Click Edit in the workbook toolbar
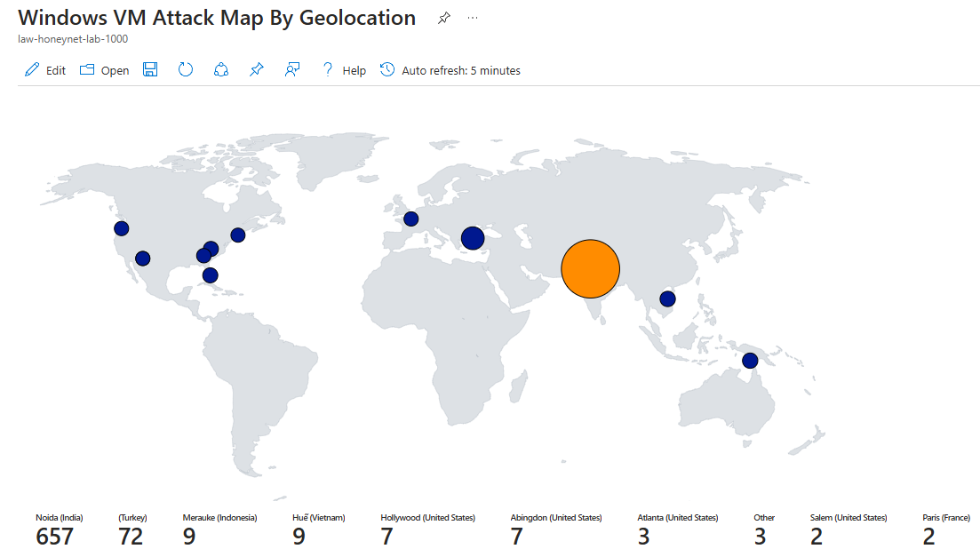 (53, 69)
